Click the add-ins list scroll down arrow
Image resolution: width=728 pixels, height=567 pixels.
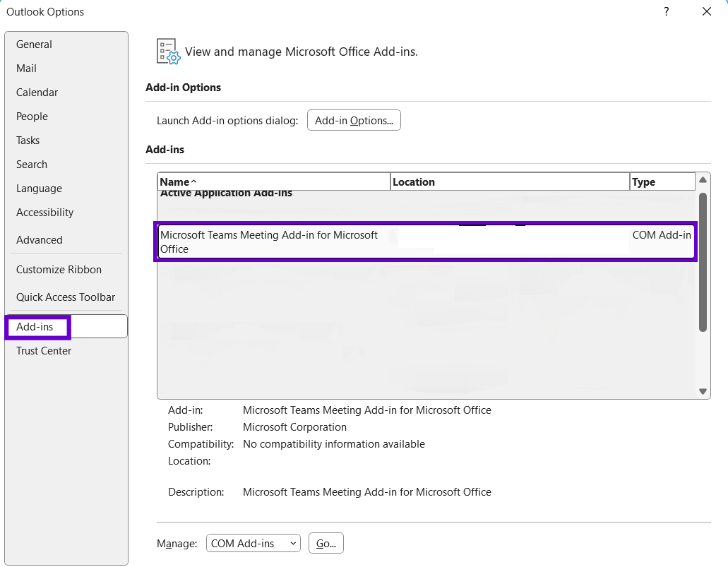pyautogui.click(x=703, y=391)
